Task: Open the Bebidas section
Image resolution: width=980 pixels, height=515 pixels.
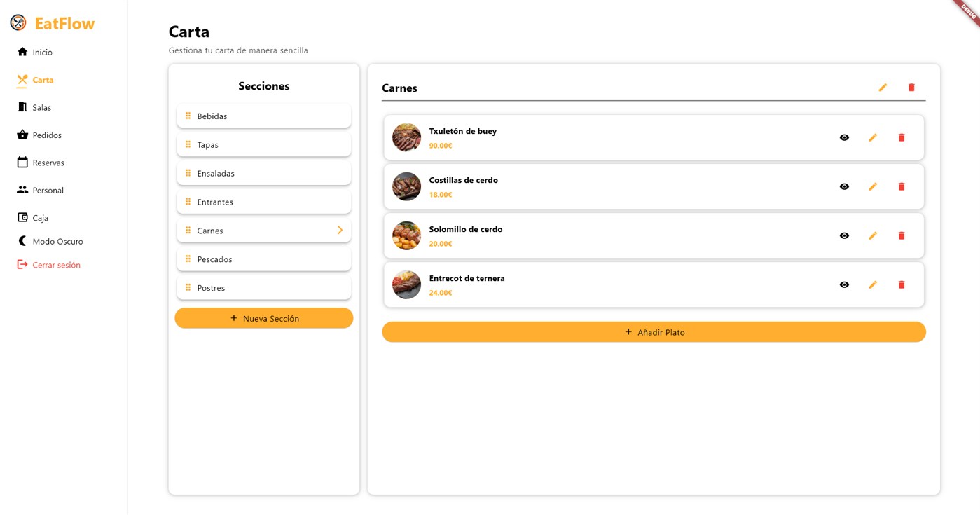Action: coord(264,116)
